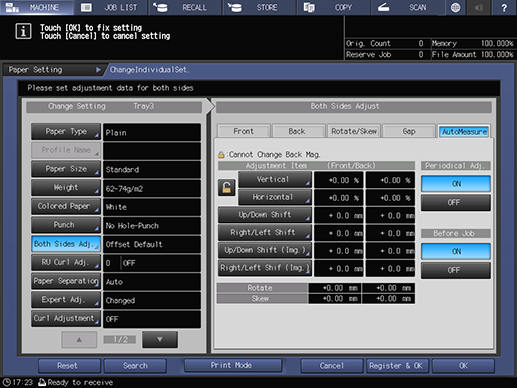Open the Weight setting
This screenshot has width=517, height=388.
(66, 188)
